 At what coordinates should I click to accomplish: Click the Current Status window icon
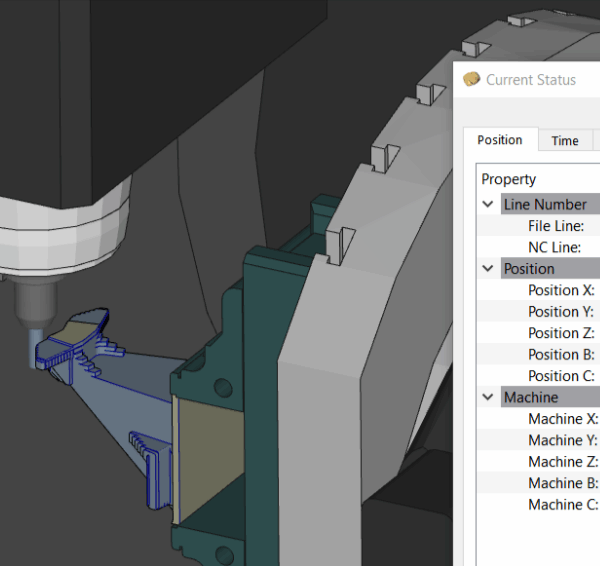click(472, 80)
